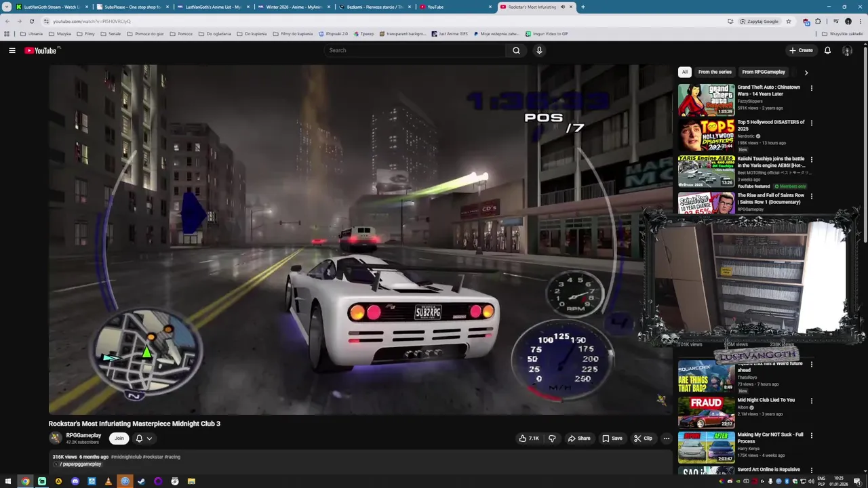Open the YouTube guide hamburger menu

tap(12, 50)
